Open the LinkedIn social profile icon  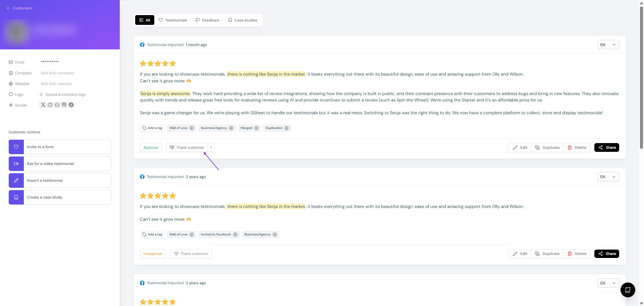tap(50, 105)
